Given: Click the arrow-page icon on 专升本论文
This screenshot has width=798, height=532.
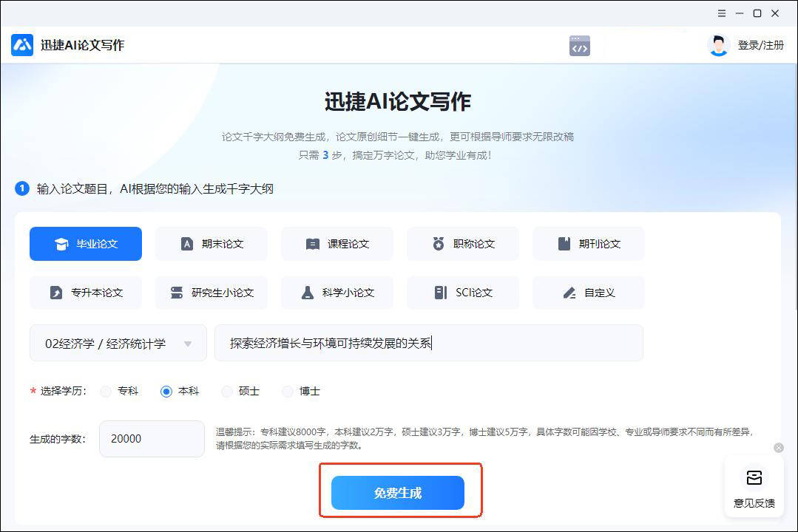Looking at the screenshot, I should tap(56, 293).
